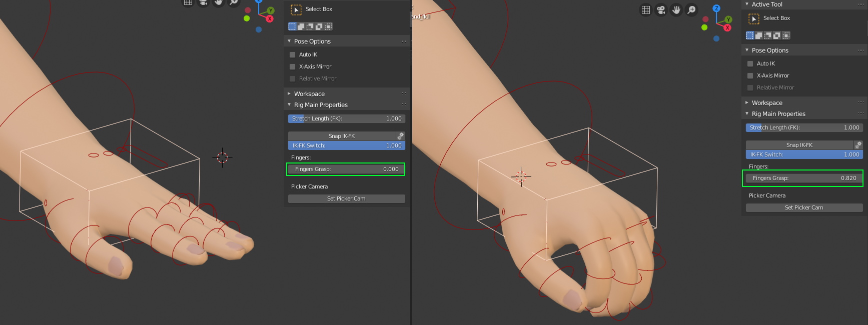Choose Extend selection mode in right panel
This screenshot has width=868, height=325.
point(759,35)
